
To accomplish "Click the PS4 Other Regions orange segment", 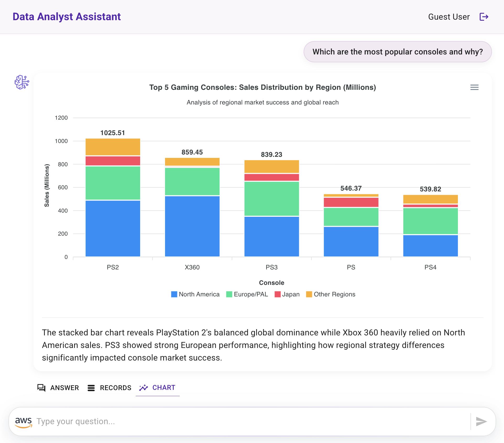I will coord(430,199).
